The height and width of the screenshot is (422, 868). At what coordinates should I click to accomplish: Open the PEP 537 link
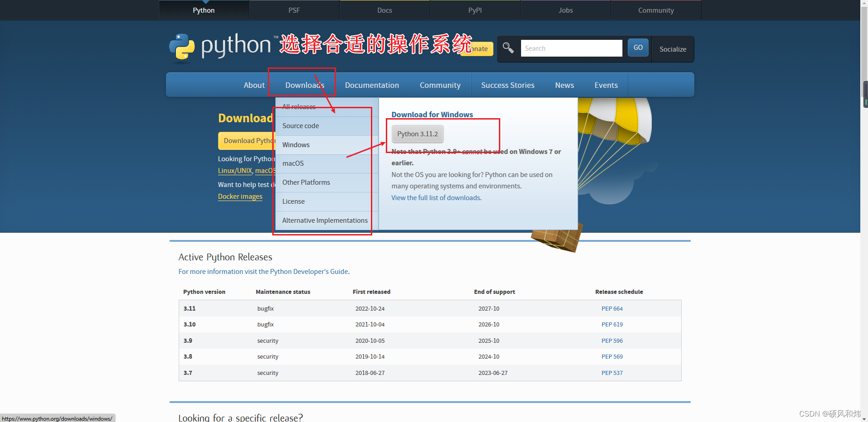click(x=612, y=373)
